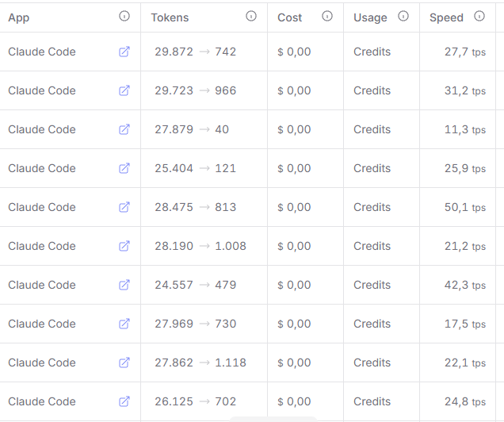Select the token count 27.969 → 730
Viewport: 504px width, 422px height.
(196, 324)
